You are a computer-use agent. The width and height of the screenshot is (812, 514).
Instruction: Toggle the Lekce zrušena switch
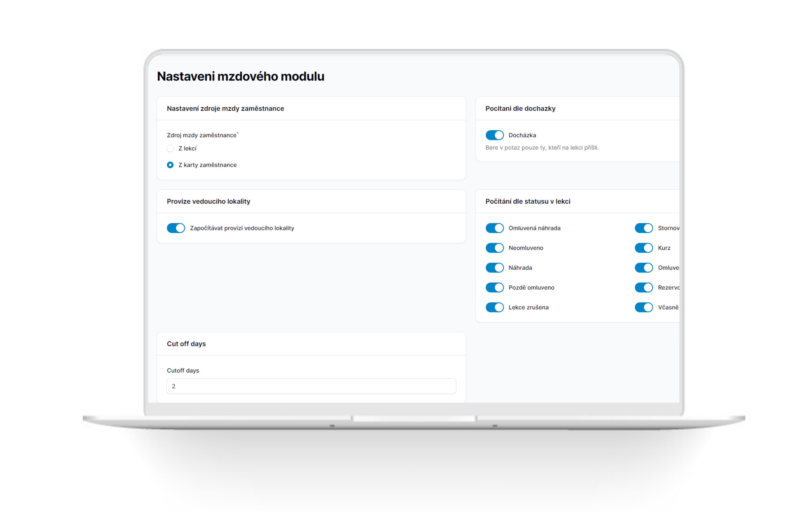pyautogui.click(x=494, y=307)
